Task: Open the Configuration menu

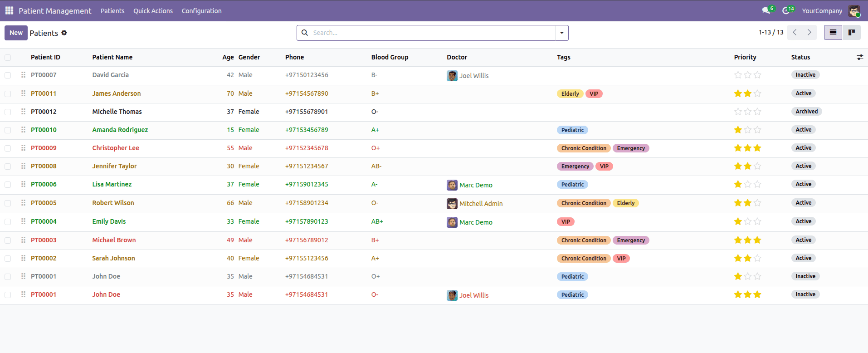Action: point(201,11)
